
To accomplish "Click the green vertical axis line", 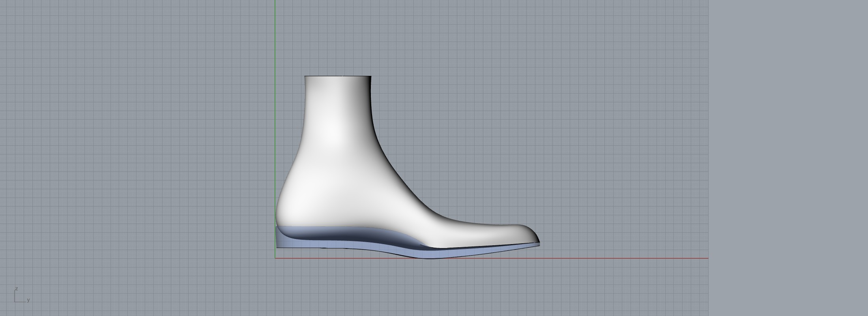I will 275,39.
